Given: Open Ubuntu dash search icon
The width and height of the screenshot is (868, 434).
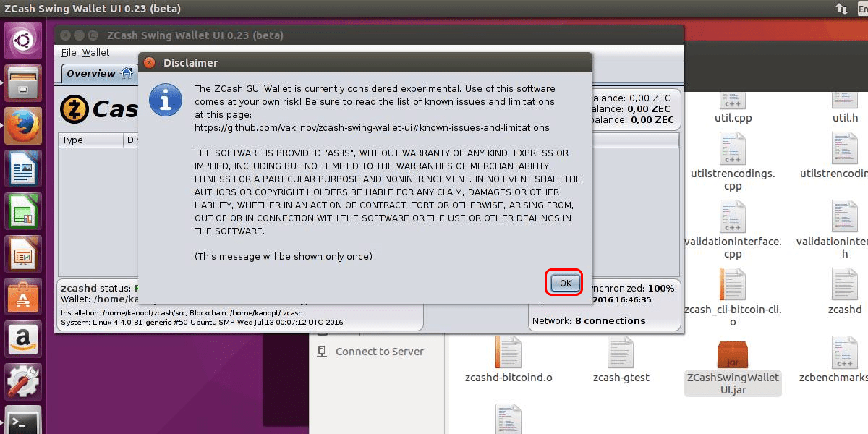Looking at the screenshot, I should point(25,41).
